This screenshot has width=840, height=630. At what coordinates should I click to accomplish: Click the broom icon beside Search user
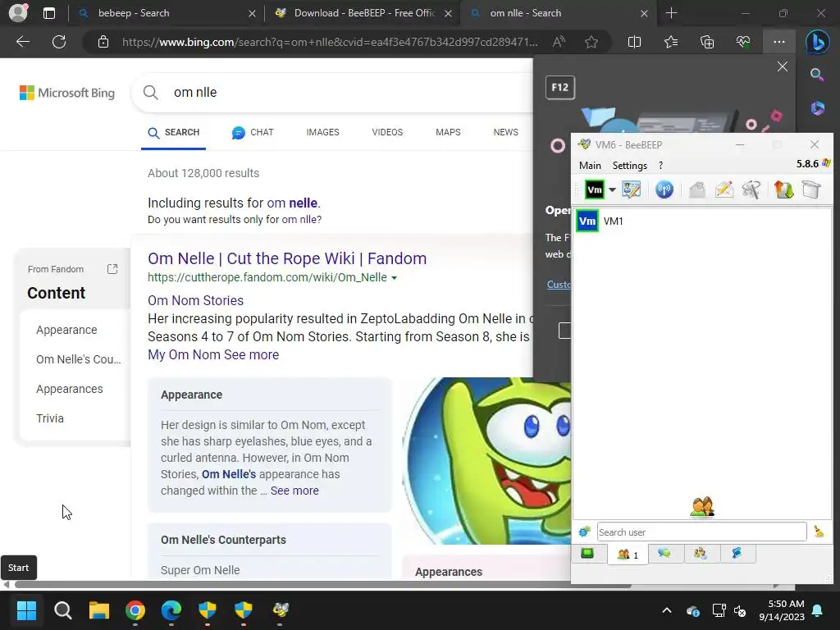[819, 532]
